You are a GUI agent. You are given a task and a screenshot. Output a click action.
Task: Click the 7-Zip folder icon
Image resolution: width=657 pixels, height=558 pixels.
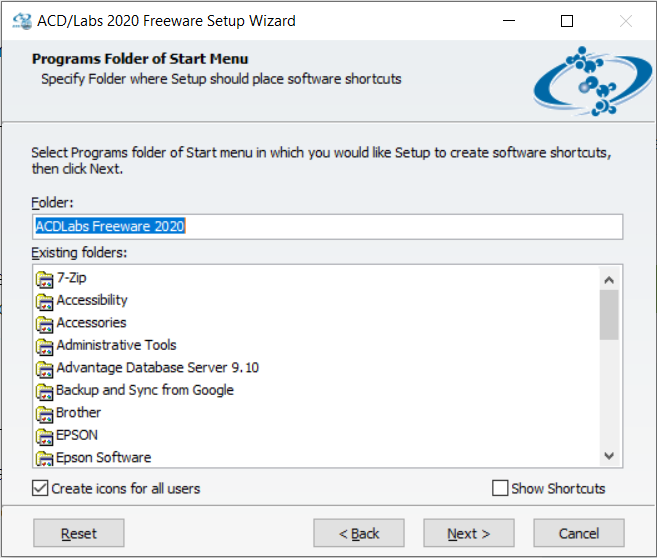point(44,279)
